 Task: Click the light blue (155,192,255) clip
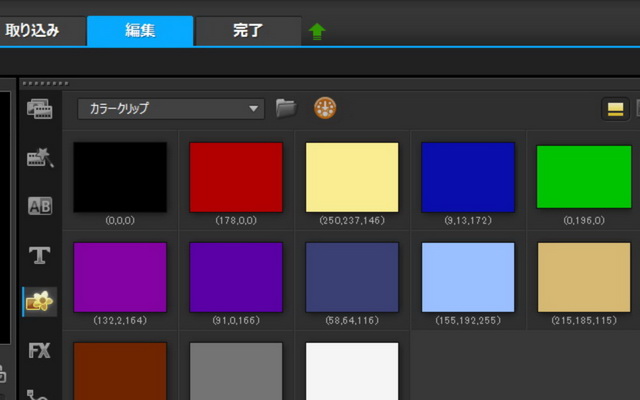click(x=467, y=277)
